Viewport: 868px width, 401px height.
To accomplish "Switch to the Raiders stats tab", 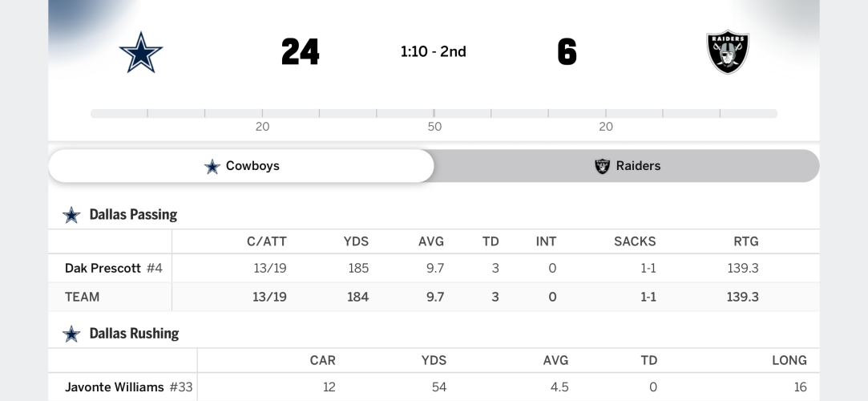I will point(627,166).
